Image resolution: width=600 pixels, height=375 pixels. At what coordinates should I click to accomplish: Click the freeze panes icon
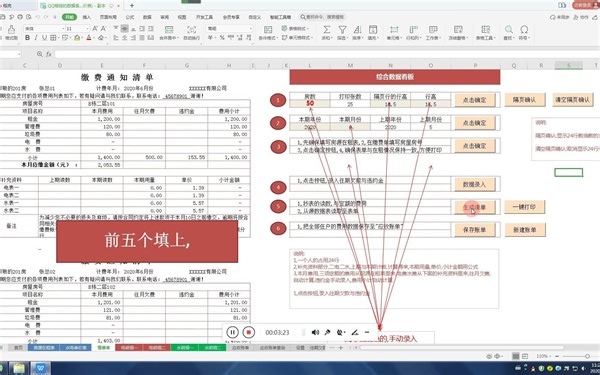(458, 30)
